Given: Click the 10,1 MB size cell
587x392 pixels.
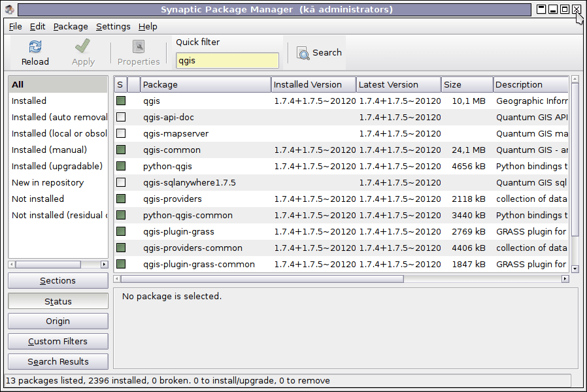Looking at the screenshot, I should tap(468, 101).
